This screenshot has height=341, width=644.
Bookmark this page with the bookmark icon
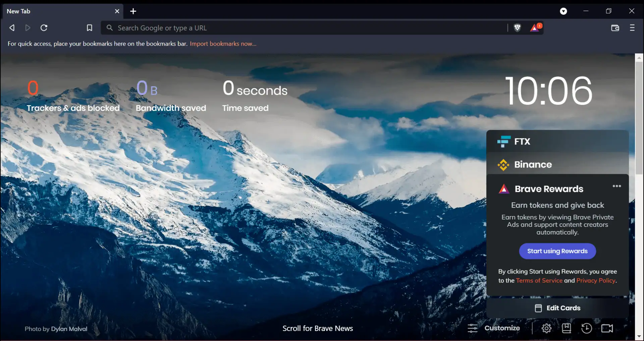[x=89, y=28]
